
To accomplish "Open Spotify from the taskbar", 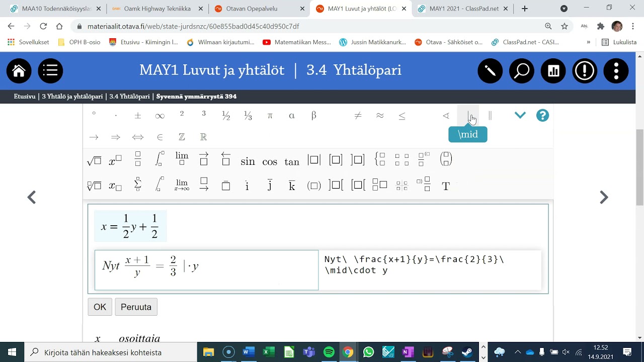I will click(329, 352).
